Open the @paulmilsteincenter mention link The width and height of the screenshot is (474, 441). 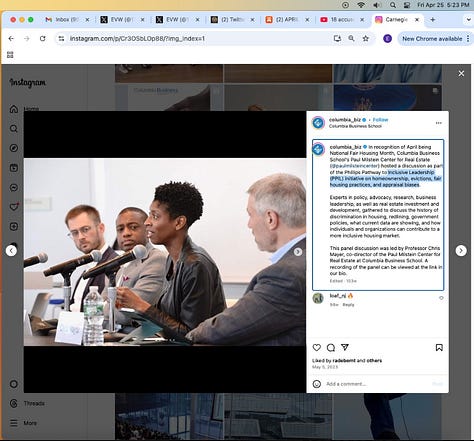(x=355, y=166)
